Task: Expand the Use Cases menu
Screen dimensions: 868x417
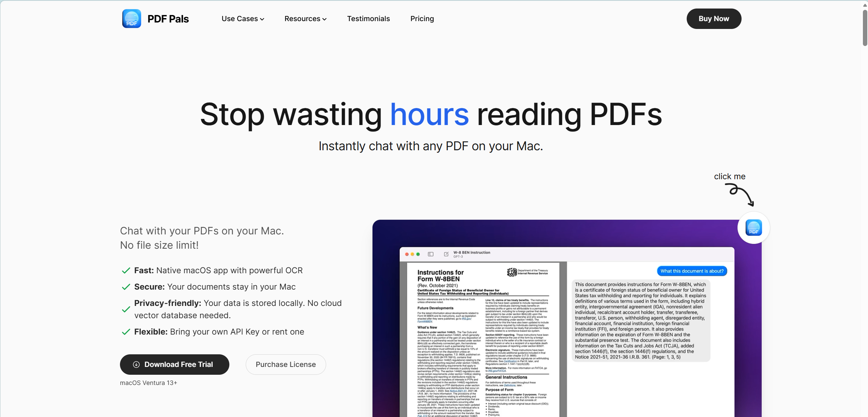Action: click(243, 19)
